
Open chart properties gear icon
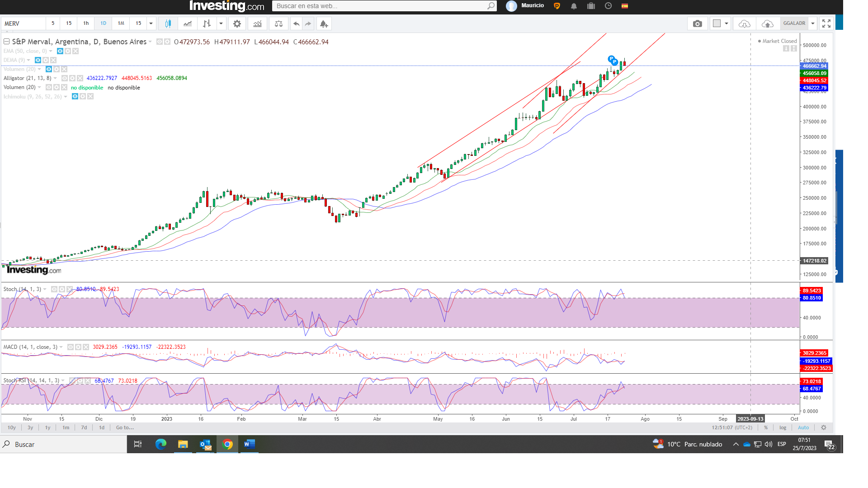click(x=237, y=23)
